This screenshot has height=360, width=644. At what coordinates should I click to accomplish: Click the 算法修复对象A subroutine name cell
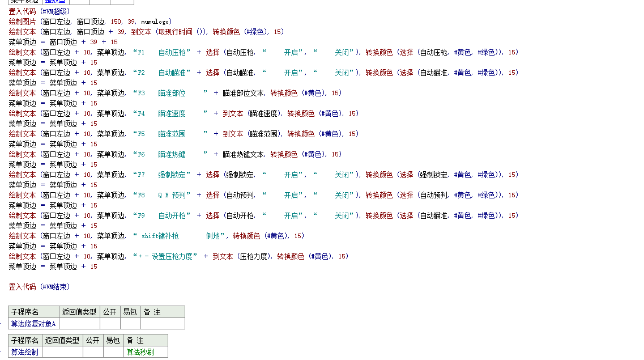pos(33,324)
